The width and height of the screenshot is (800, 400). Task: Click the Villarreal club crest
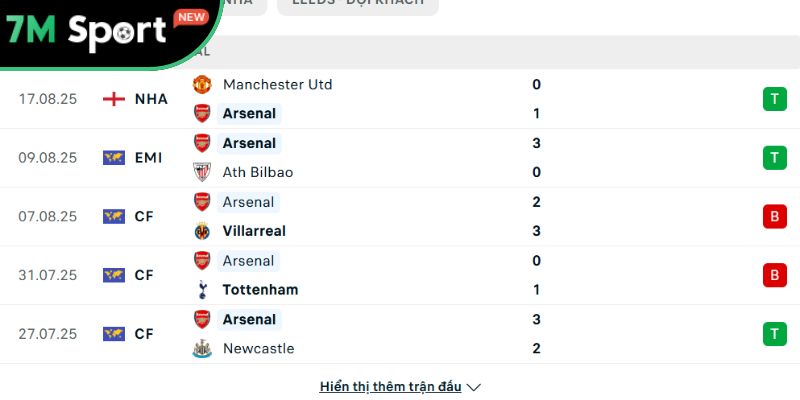click(x=202, y=231)
